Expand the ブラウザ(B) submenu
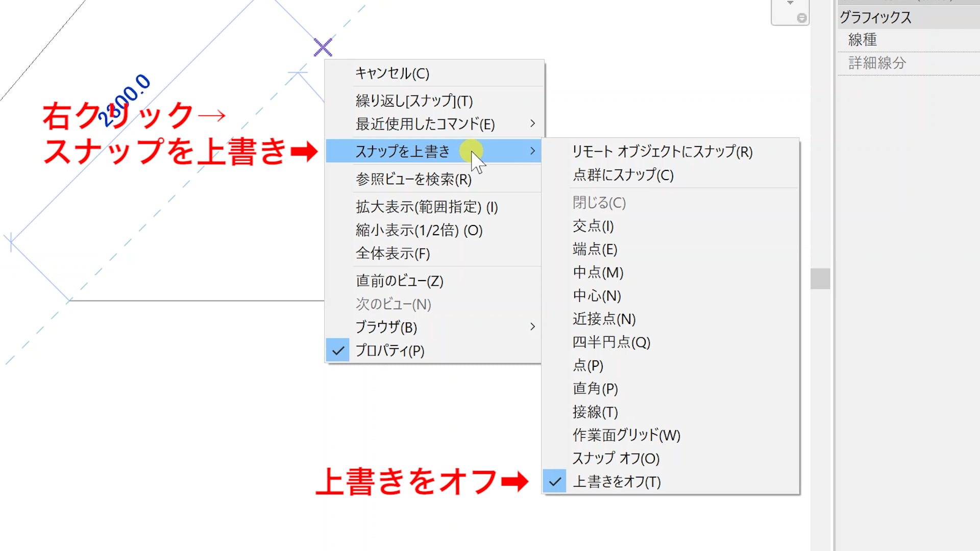 pyautogui.click(x=386, y=327)
